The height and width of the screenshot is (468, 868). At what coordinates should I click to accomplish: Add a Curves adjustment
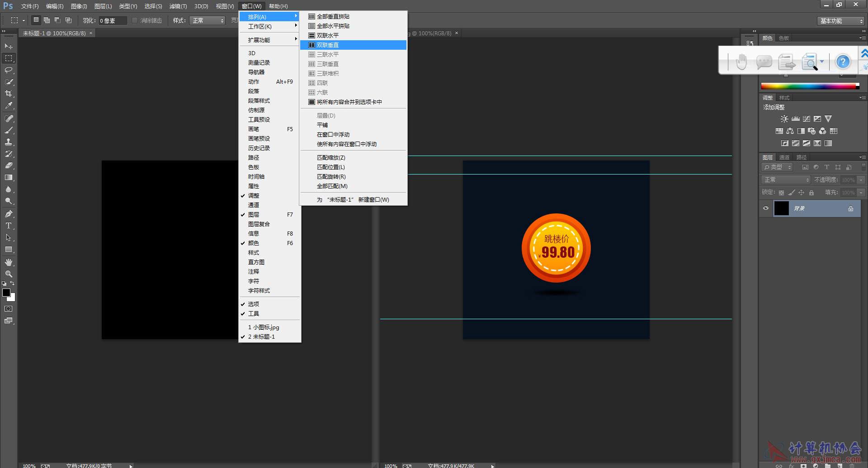click(807, 119)
